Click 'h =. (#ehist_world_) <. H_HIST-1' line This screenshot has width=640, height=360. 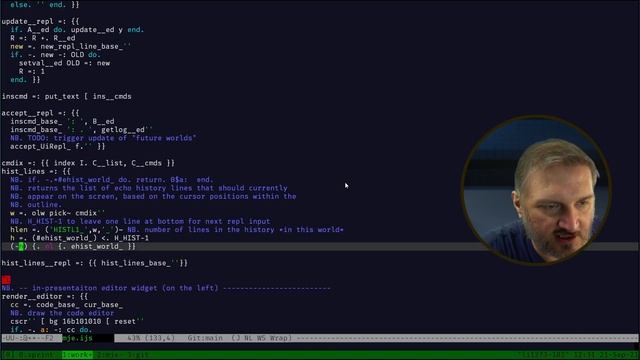[x=80, y=238]
